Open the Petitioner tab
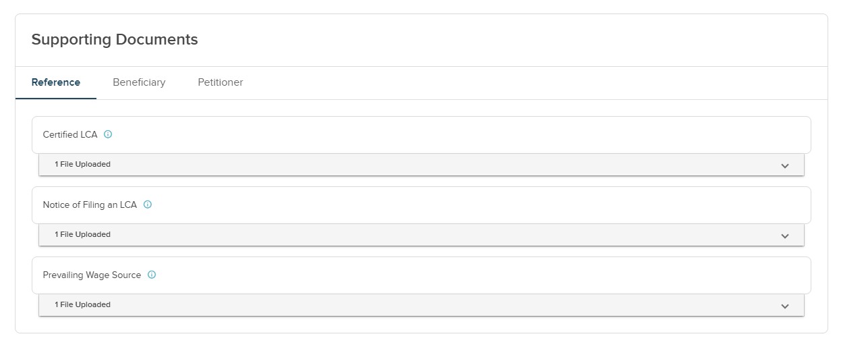Viewport: 868px width, 353px height. (x=221, y=82)
